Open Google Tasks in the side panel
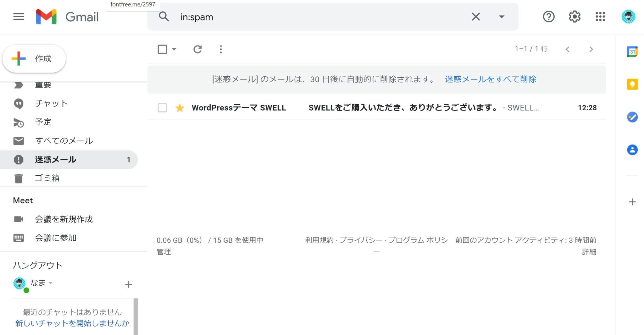The height and width of the screenshot is (335, 644). click(632, 117)
